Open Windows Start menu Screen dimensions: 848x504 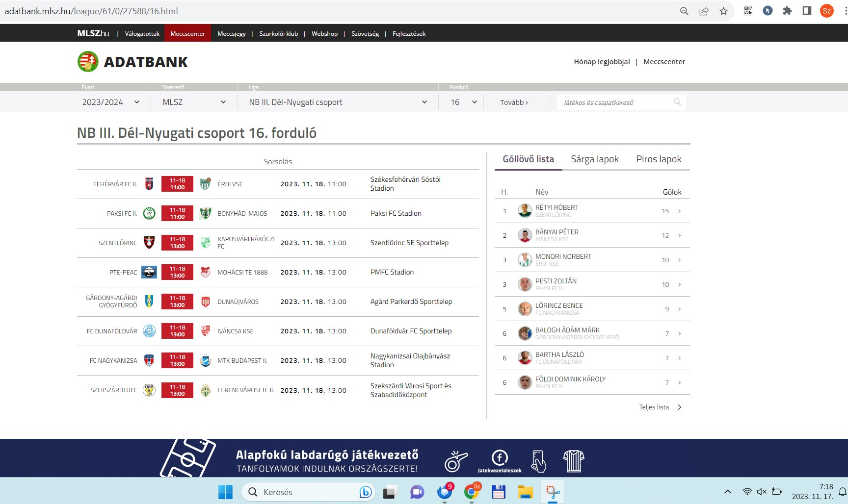[x=225, y=492]
